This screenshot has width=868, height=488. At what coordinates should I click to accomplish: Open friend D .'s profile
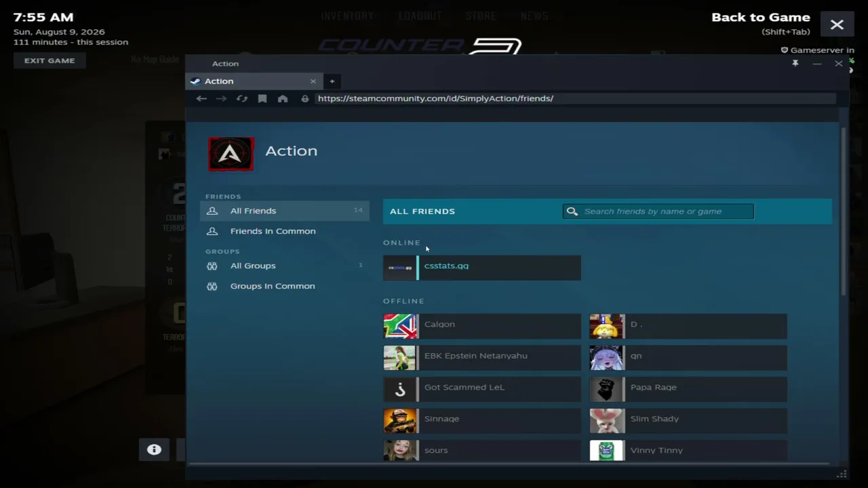tap(688, 326)
